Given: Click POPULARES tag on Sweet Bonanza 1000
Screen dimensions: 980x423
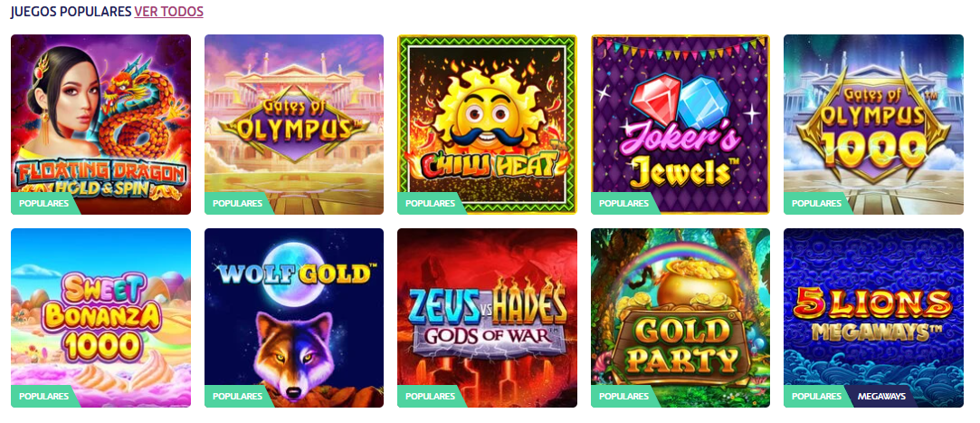Looking at the screenshot, I should tap(43, 396).
